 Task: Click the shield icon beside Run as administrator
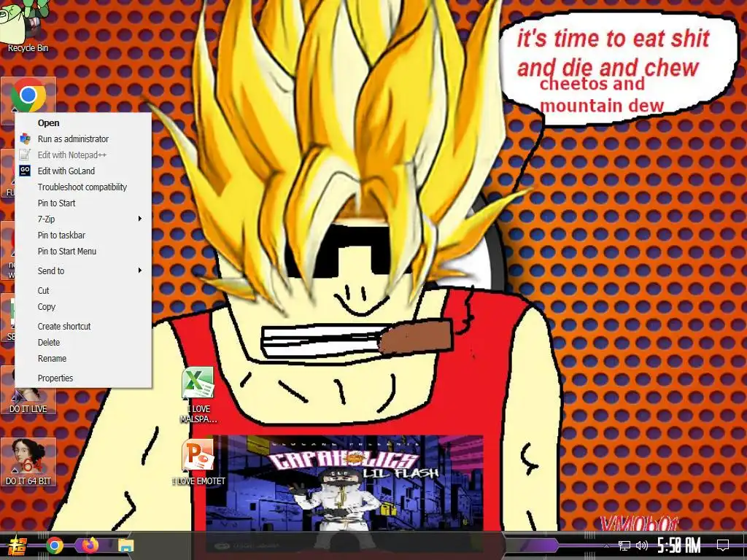tap(25, 139)
